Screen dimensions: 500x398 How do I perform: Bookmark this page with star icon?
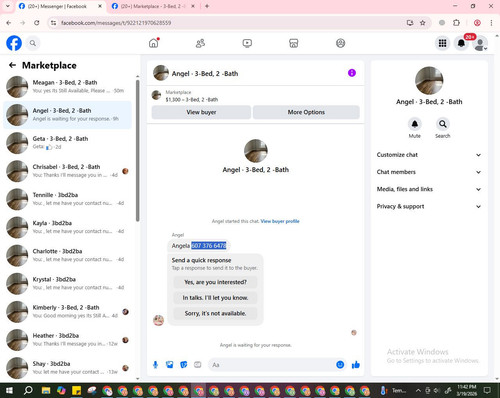[x=423, y=23]
